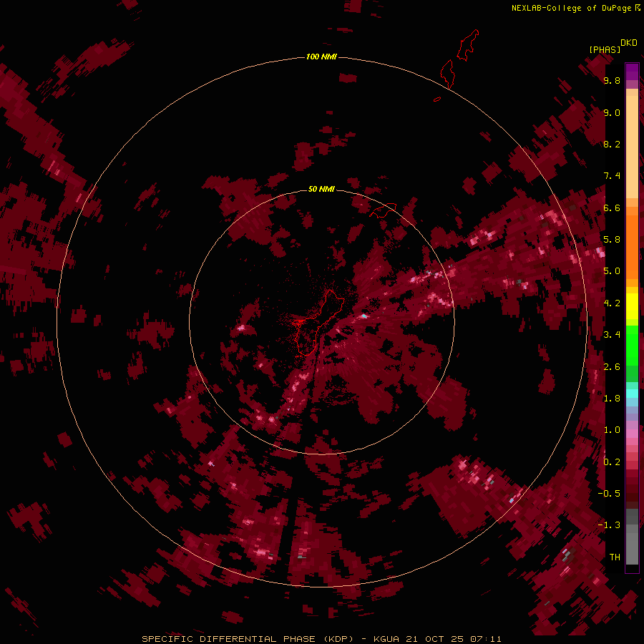The image size is (644, 644).
Task: Click the [PHAS] unit label
Action: (x=605, y=50)
